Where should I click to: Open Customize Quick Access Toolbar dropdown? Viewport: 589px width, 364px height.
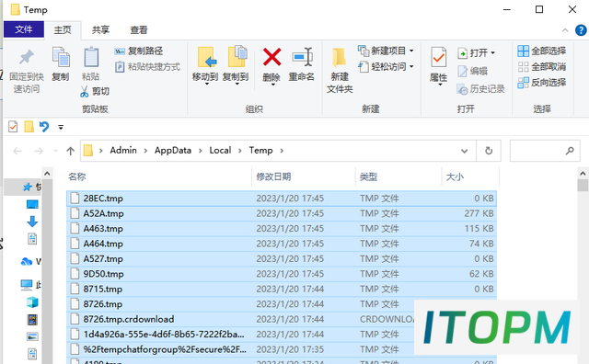pyautogui.click(x=61, y=127)
